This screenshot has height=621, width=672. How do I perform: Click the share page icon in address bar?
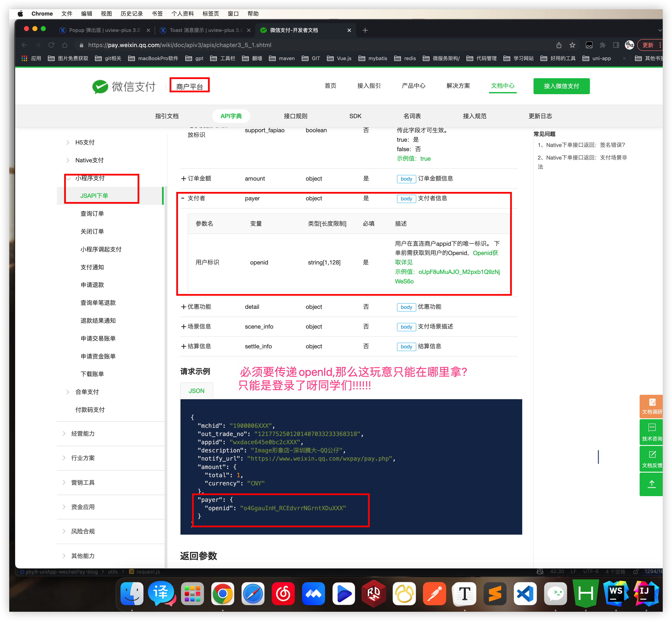(x=559, y=45)
